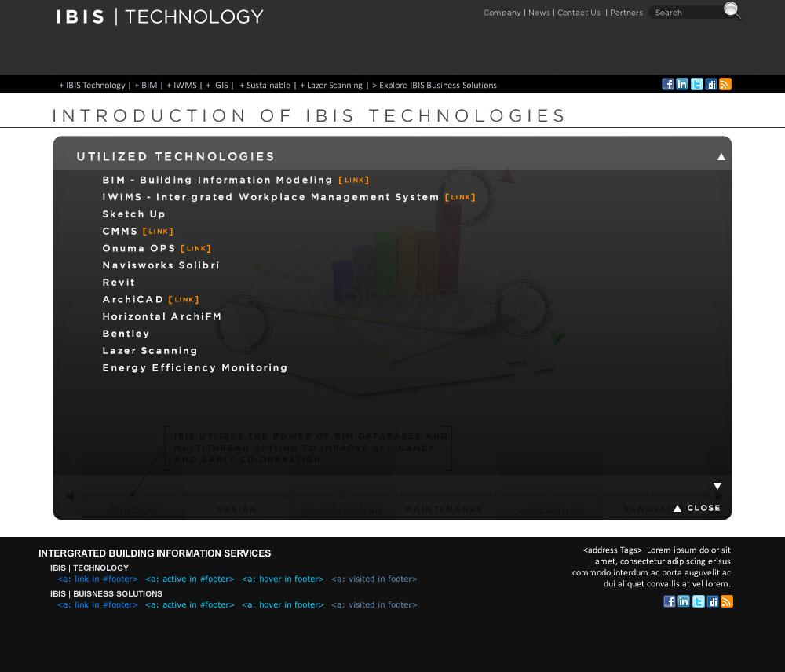The image size is (785, 672).
Task: Click the search magnifier icon
Action: (732, 10)
